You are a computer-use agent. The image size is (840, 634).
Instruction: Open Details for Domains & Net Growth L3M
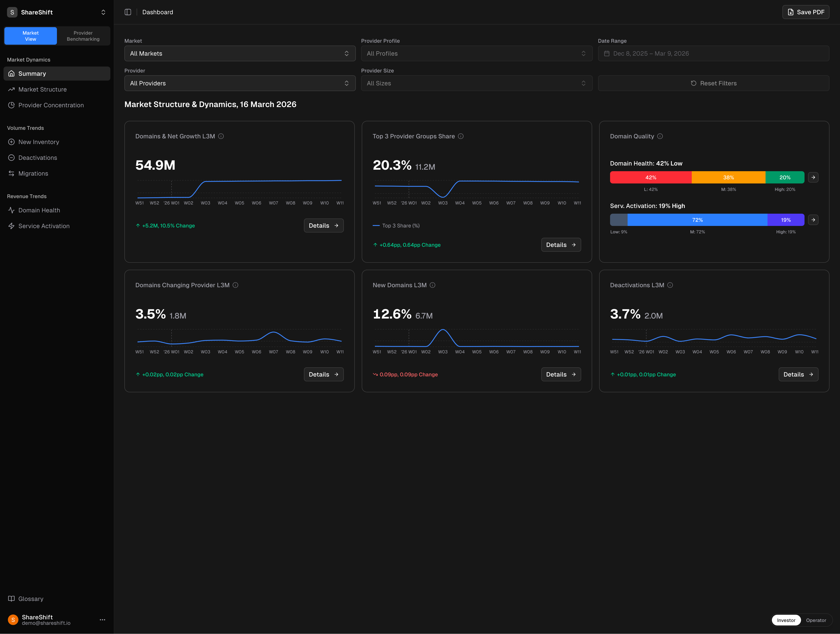323,225
